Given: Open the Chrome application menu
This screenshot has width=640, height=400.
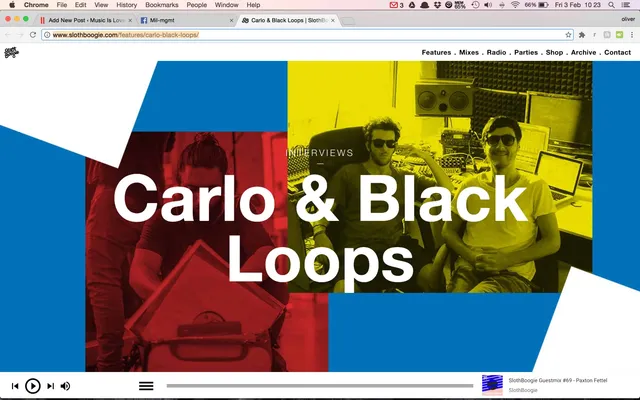Looking at the screenshot, I should click(36, 5).
